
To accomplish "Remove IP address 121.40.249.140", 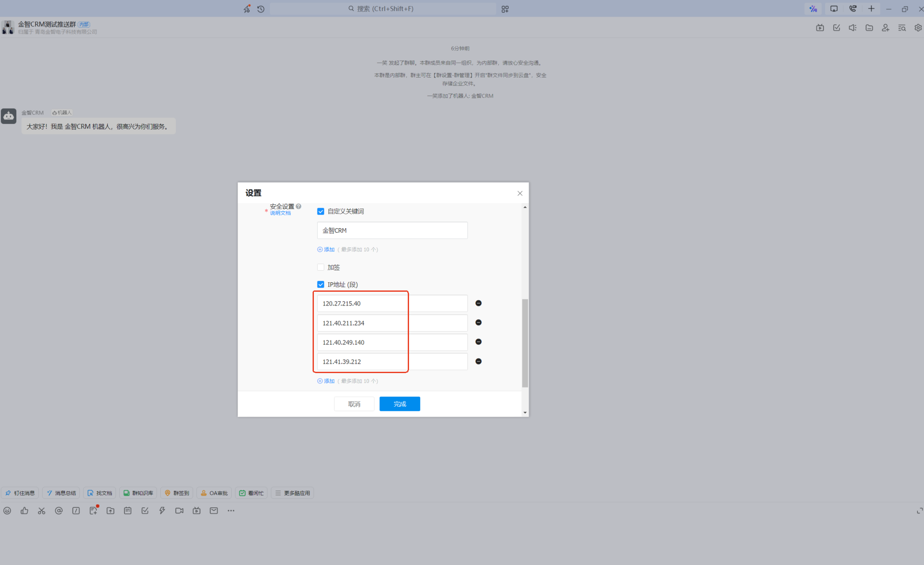I will (478, 342).
